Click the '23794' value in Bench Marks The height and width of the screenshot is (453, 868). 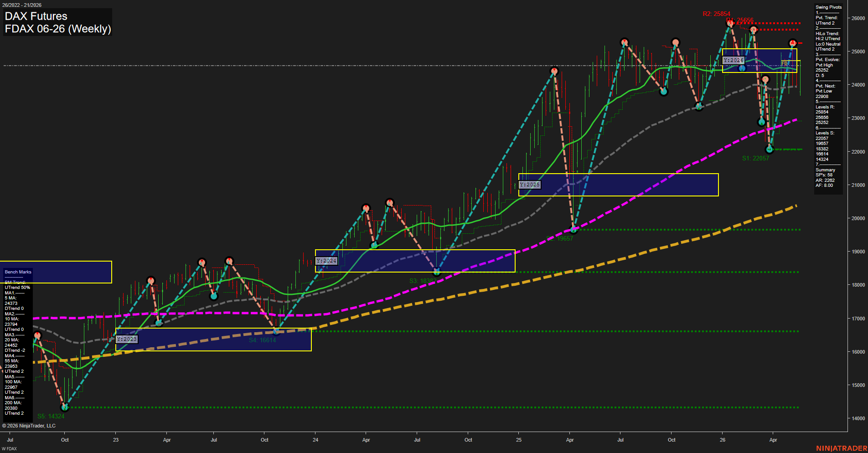tap(11, 324)
